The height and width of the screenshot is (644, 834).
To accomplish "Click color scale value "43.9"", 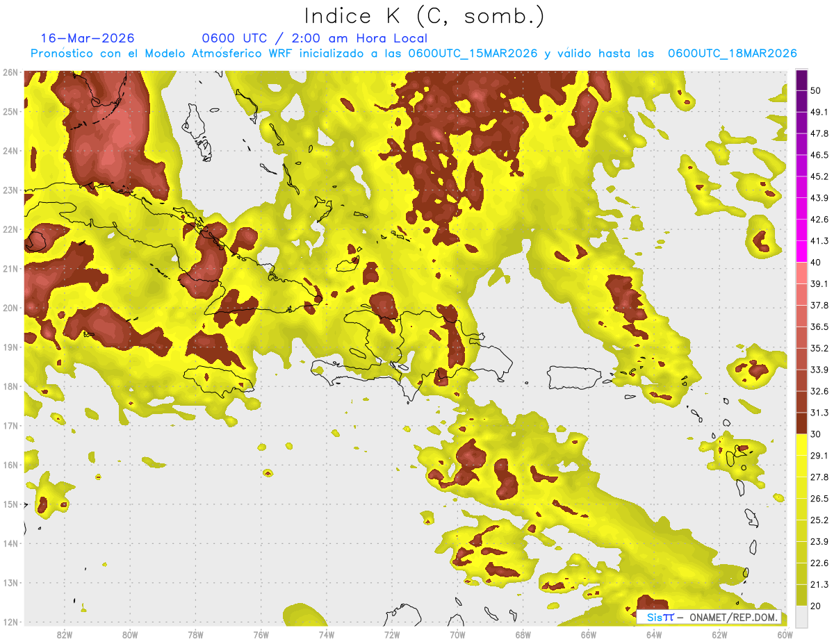I will 819,198.
